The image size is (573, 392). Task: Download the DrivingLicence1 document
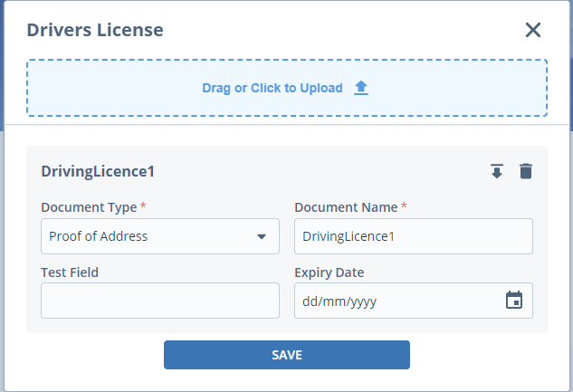click(496, 171)
